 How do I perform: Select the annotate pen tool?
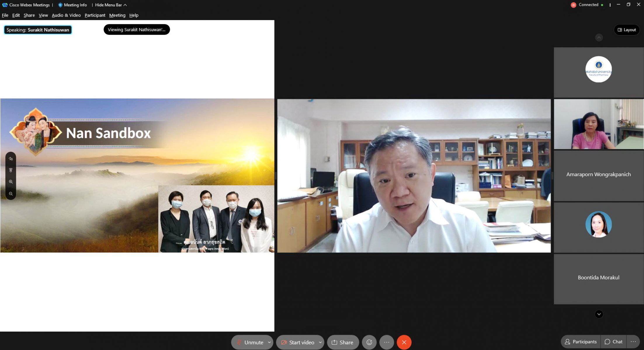coord(11,159)
